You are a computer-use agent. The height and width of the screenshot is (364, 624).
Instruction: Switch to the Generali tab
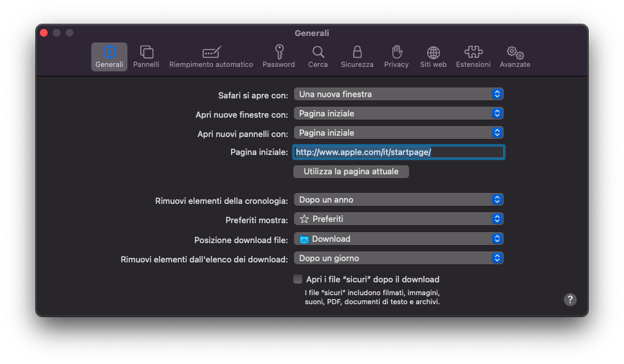(x=109, y=57)
